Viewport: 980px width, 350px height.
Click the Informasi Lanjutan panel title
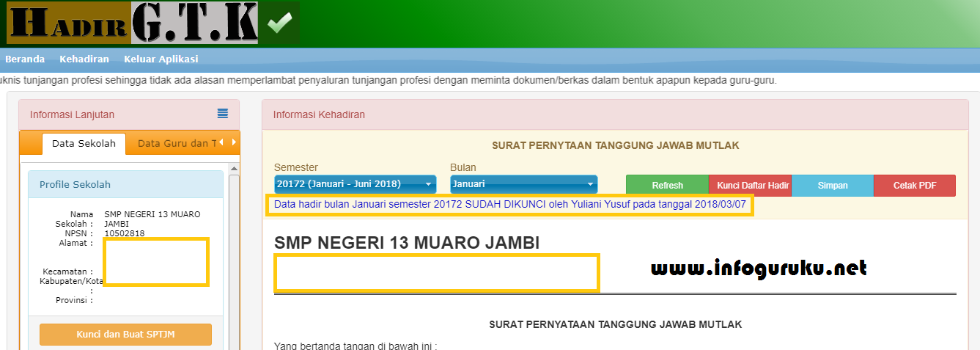click(72, 114)
